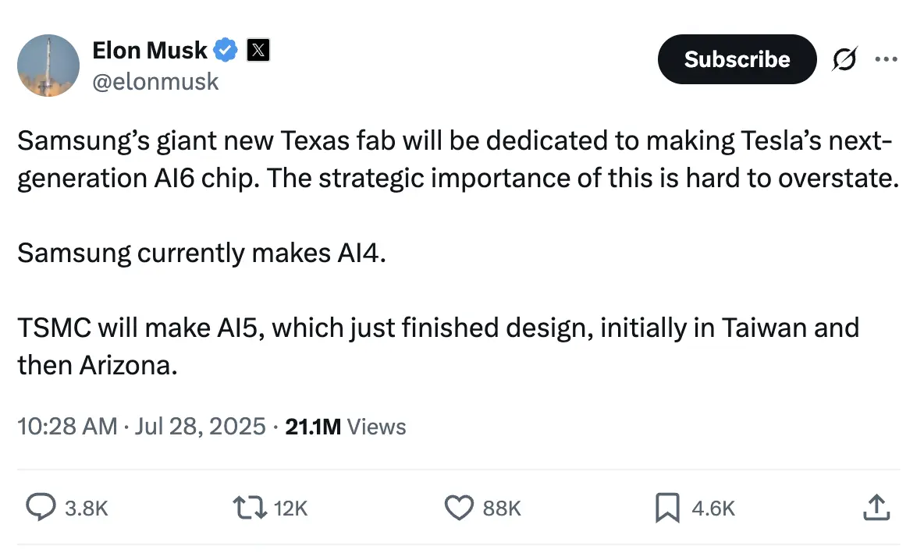
Task: Click the Grok icon beside Subscribe
Action: 844,59
